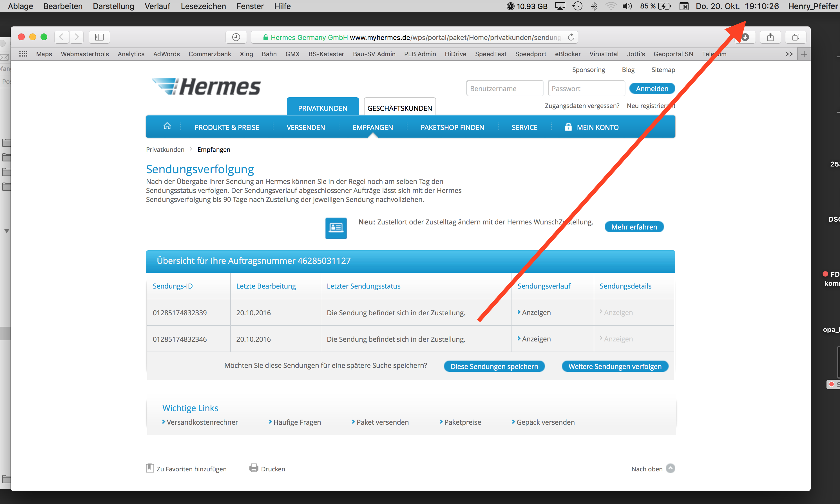
Task: Open the Verlauf menu
Action: [157, 6]
